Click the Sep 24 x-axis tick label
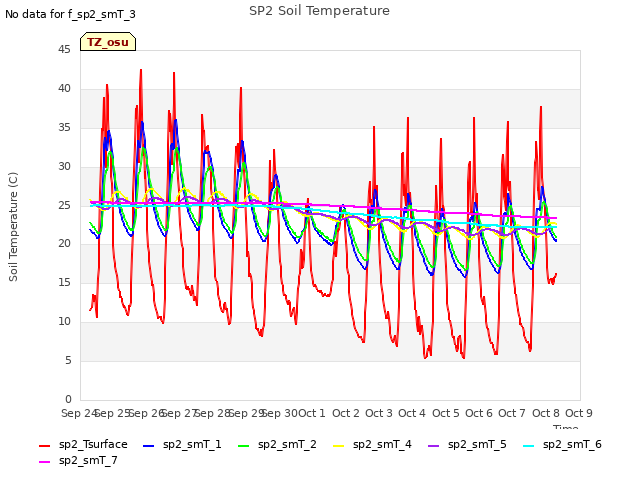Image resolution: width=640 pixels, height=480 pixels. [x=79, y=413]
